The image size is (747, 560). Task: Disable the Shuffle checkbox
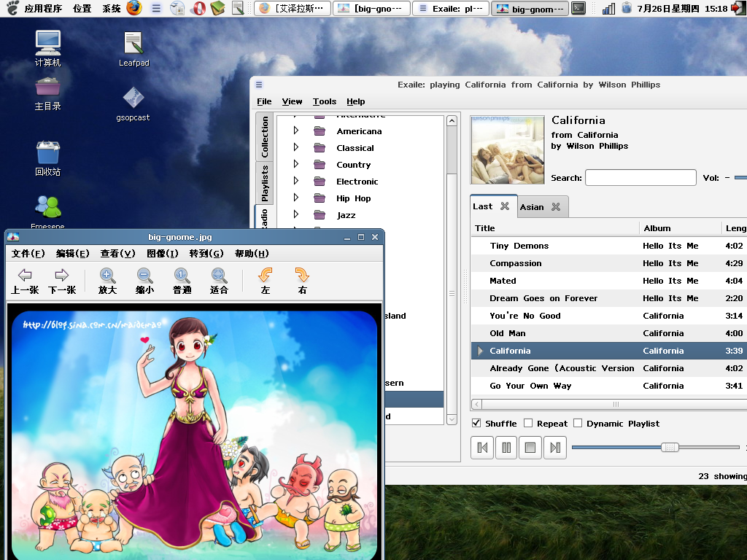tap(476, 423)
